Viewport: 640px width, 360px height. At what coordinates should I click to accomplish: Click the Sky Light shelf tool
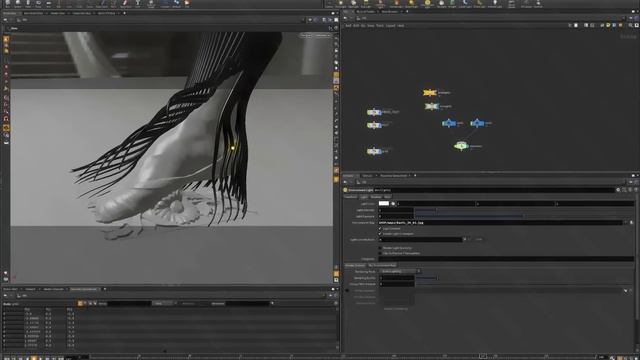(x=442, y=4)
